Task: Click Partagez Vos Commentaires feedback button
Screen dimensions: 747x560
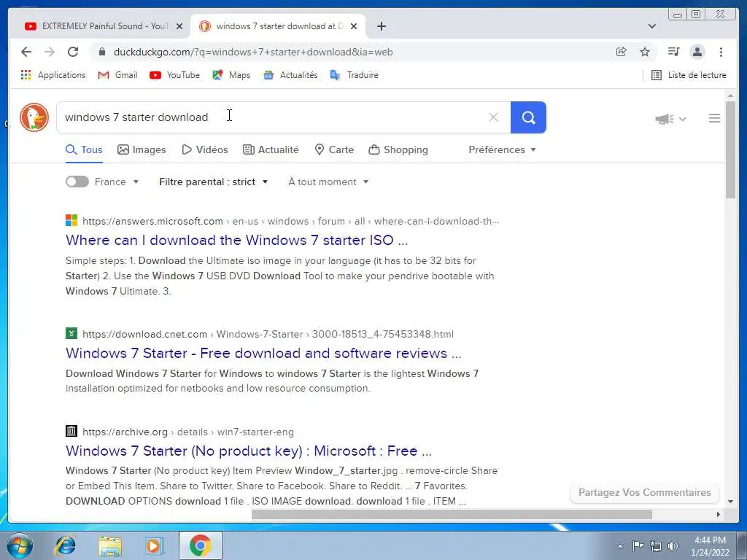Action: 645,492
